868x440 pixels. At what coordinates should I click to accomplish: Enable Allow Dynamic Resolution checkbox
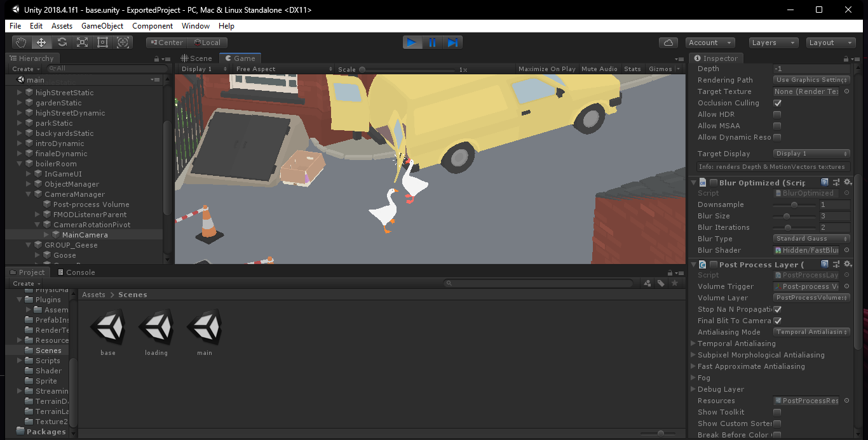click(x=777, y=137)
